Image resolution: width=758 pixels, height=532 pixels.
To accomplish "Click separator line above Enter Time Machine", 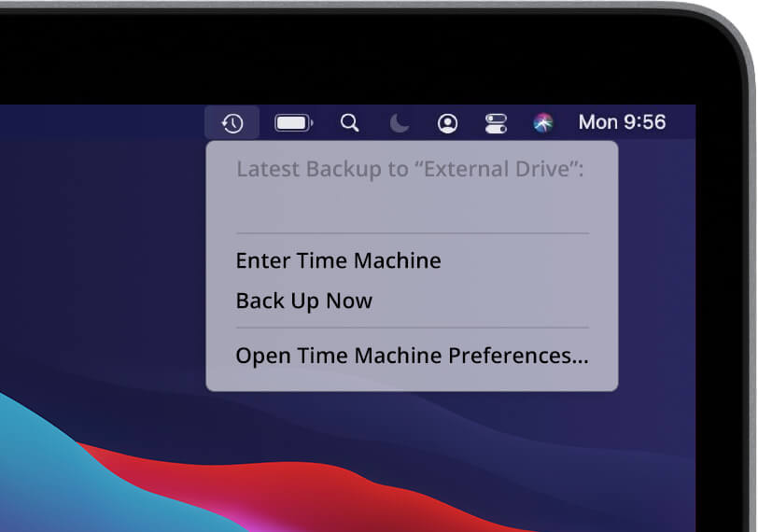I will click(x=412, y=233).
